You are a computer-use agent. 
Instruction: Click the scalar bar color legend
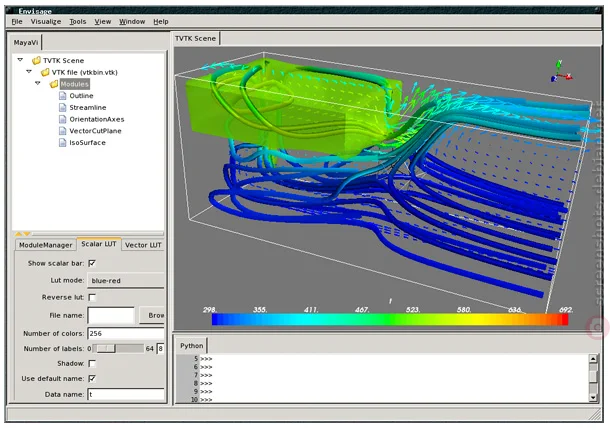click(x=390, y=319)
